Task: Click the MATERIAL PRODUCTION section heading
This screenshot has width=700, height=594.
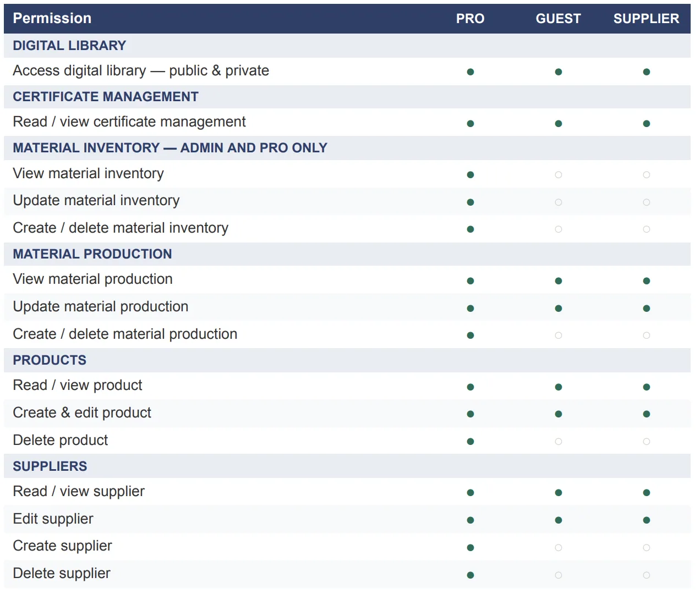Action: (x=92, y=254)
